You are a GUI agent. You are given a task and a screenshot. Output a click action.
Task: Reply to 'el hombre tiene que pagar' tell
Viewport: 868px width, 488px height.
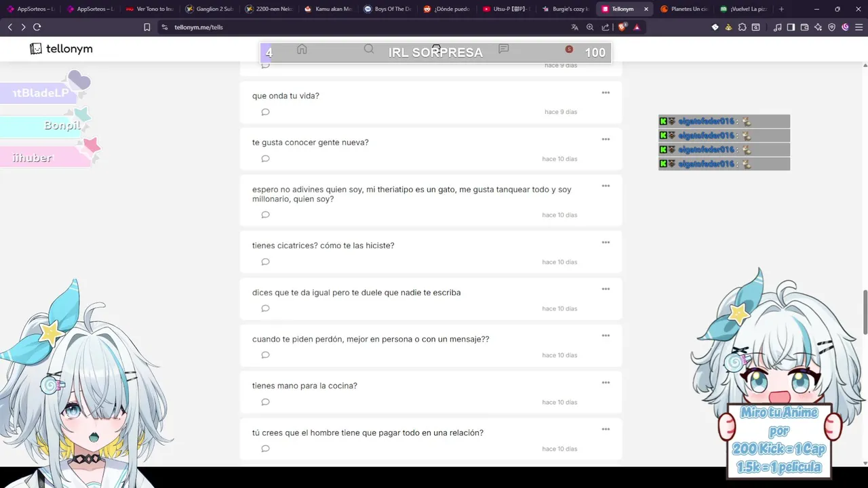[x=265, y=449]
